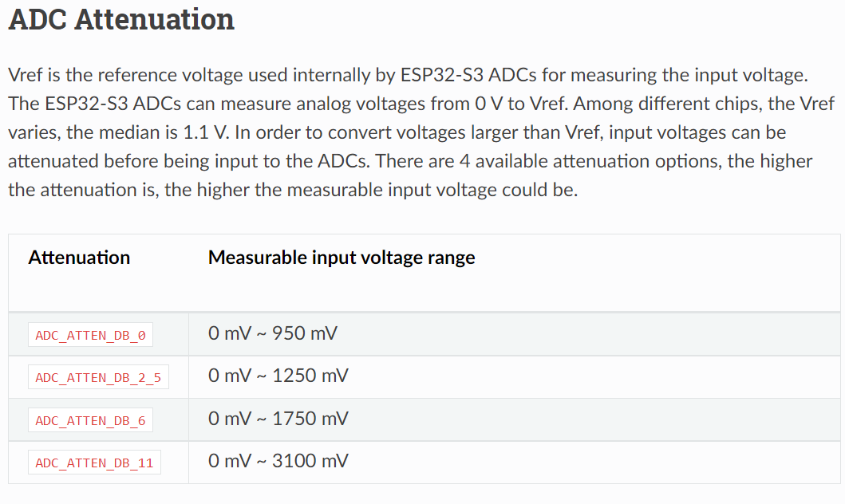
Task: Pick the "0 mV ~ 3100 mV" cell
Action: [x=278, y=461]
